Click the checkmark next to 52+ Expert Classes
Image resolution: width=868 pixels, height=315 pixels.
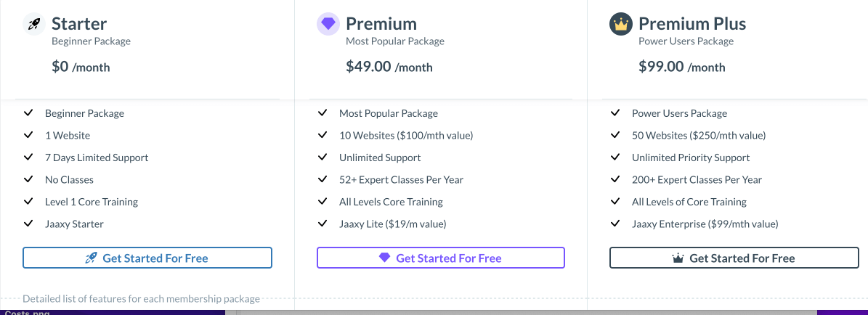[323, 179]
